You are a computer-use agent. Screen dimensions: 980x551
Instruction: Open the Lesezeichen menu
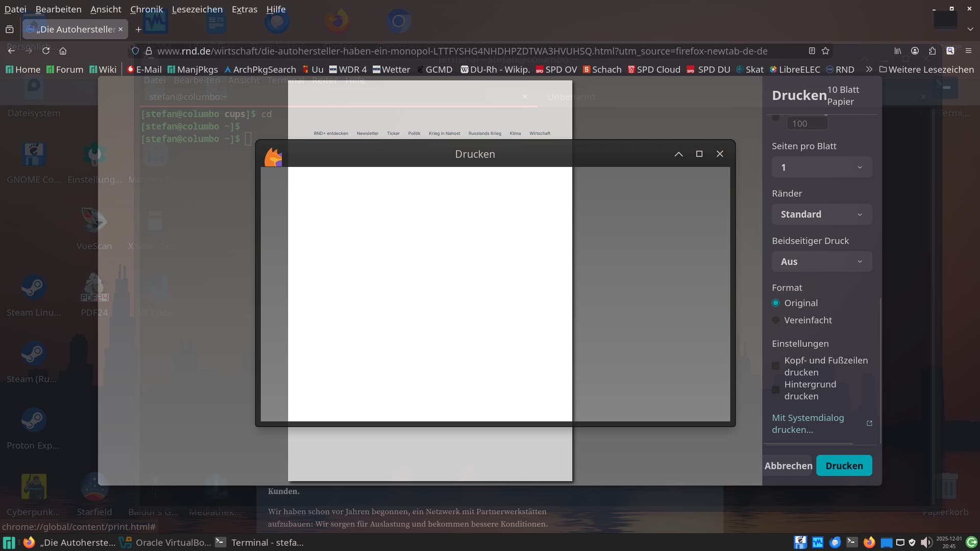click(x=197, y=9)
